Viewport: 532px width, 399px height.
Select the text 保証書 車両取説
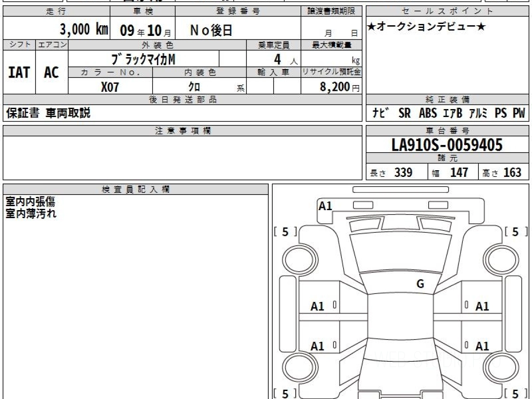(48, 113)
